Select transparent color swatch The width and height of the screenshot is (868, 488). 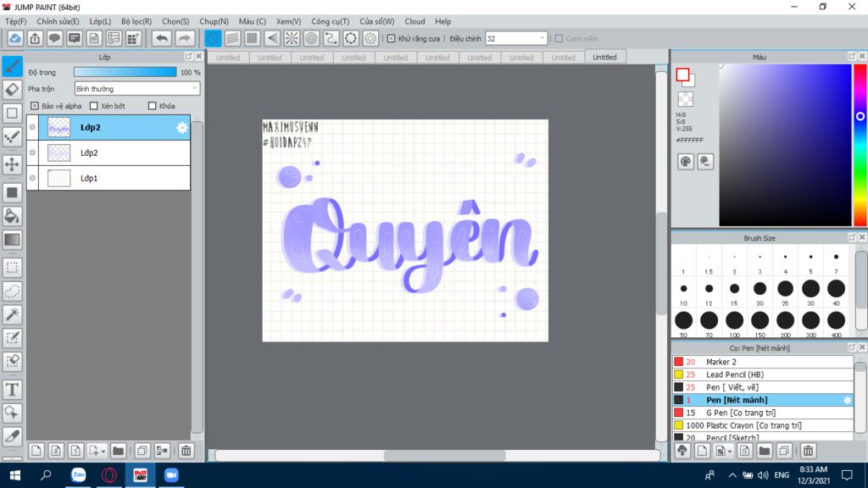(685, 99)
